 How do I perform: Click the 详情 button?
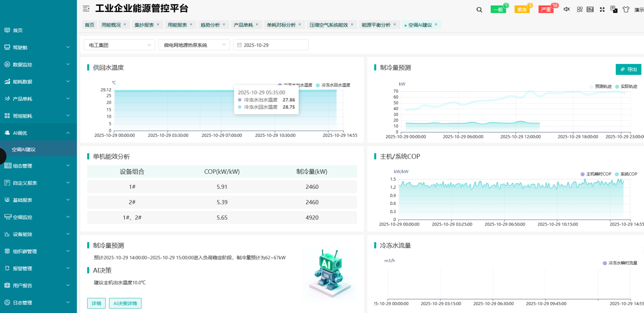tap(96, 303)
